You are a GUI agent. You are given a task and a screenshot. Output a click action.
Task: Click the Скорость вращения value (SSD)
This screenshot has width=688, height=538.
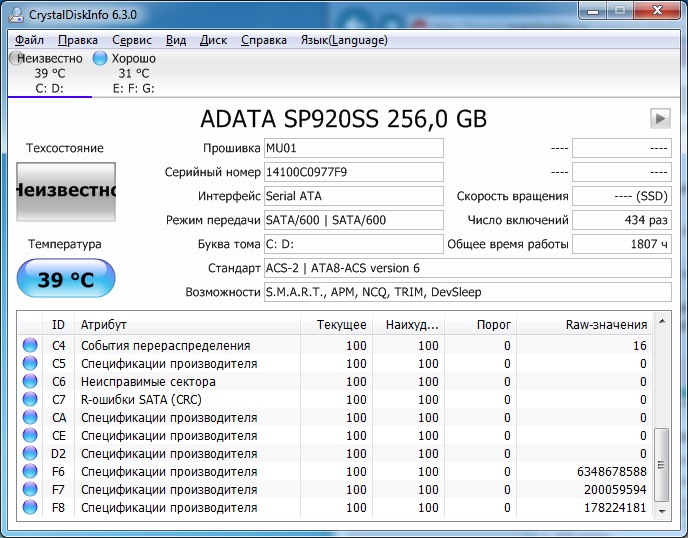622,196
